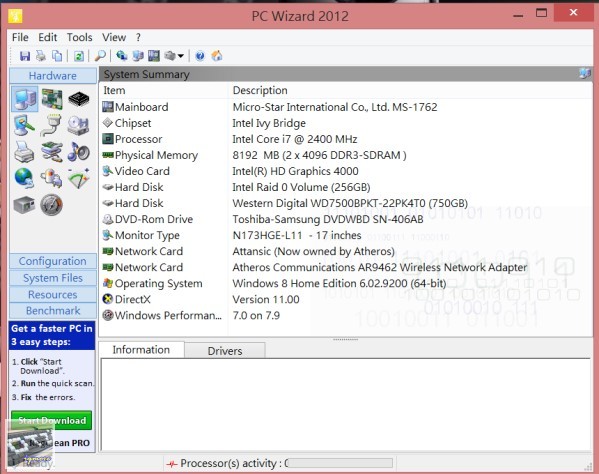Viewport: 599px width, 474px height.
Task: Select the Network Card Attansic row
Action: pyautogui.click(x=346, y=251)
